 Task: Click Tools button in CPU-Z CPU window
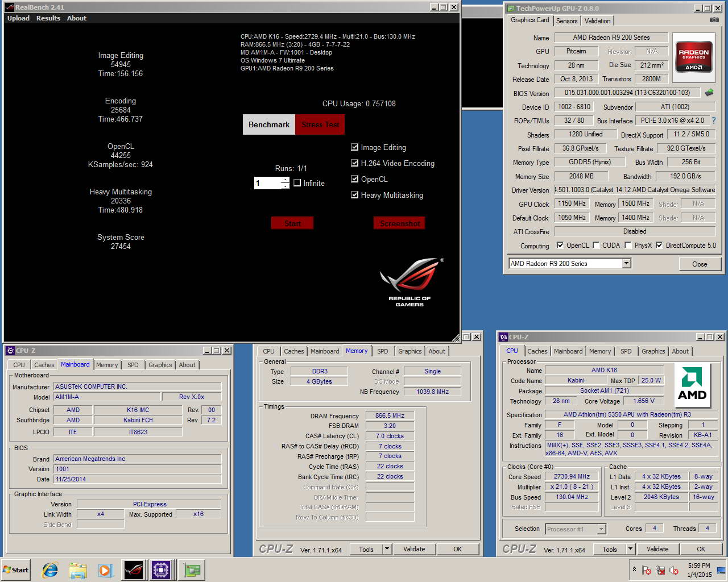(610, 549)
